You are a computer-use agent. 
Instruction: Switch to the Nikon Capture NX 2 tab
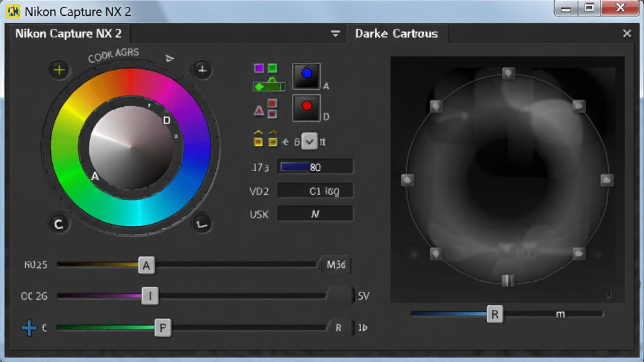[68, 33]
